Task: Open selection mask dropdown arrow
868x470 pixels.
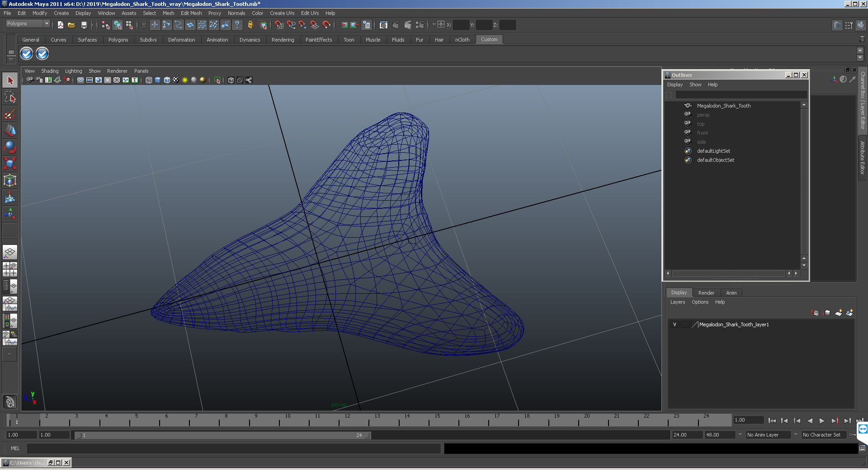Action: [144, 25]
